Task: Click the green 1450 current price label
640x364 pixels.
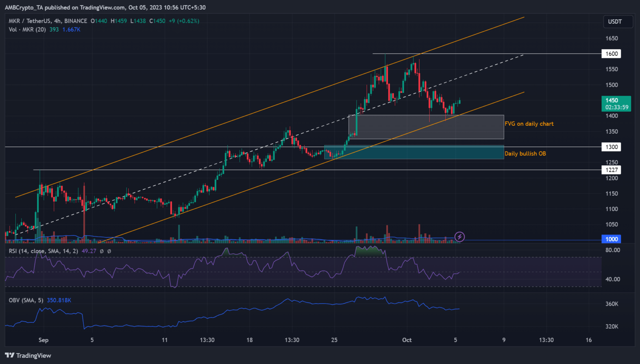Action: (x=616, y=104)
